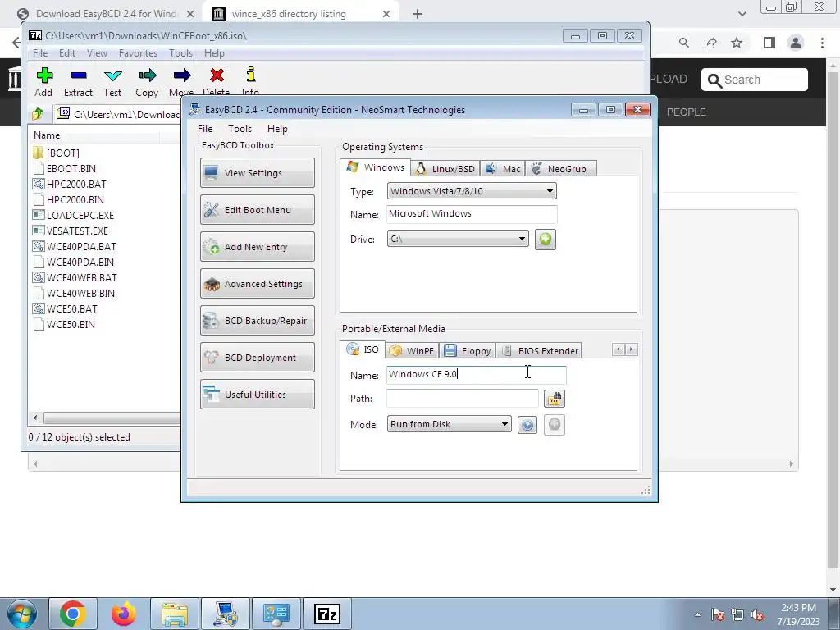
Task: Select the [BOOT] folder in 7-Zip
Action: [x=57, y=153]
